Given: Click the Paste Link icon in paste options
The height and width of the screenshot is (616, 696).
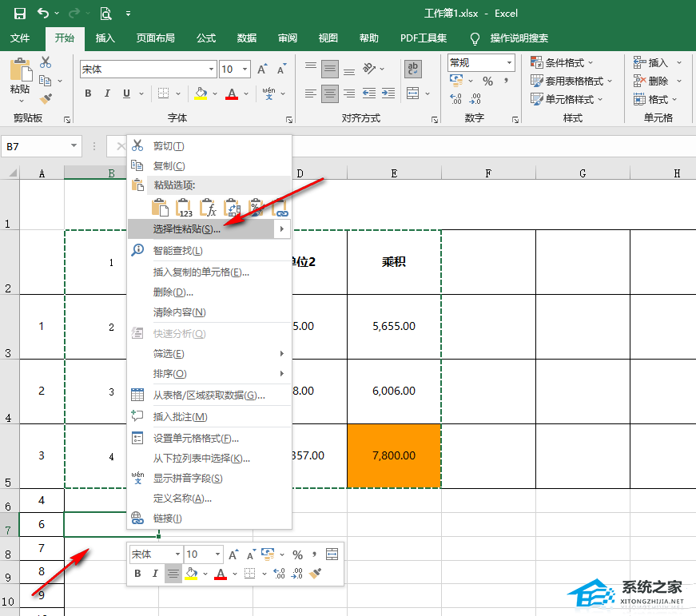Looking at the screenshot, I should click(280, 209).
